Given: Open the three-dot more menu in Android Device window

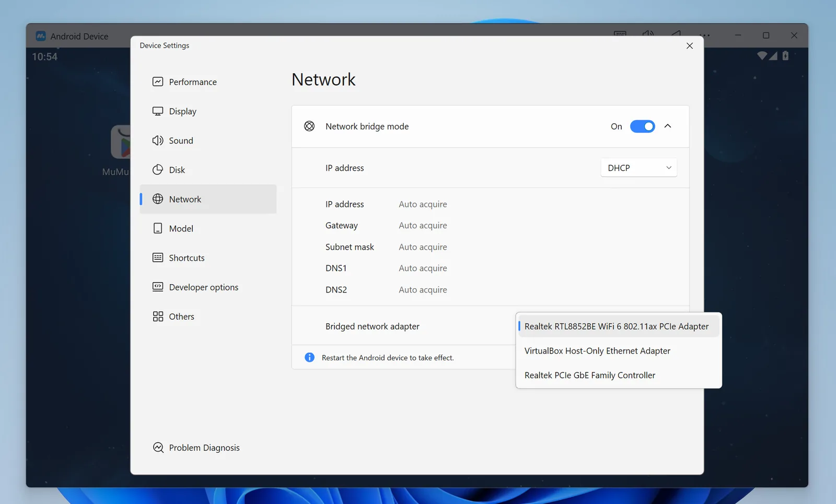Looking at the screenshot, I should coord(705,36).
